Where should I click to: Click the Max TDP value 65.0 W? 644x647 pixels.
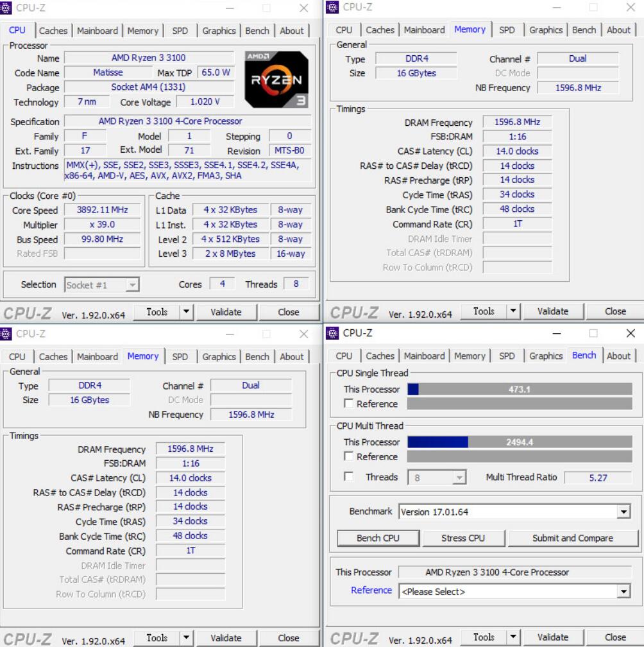(x=216, y=73)
